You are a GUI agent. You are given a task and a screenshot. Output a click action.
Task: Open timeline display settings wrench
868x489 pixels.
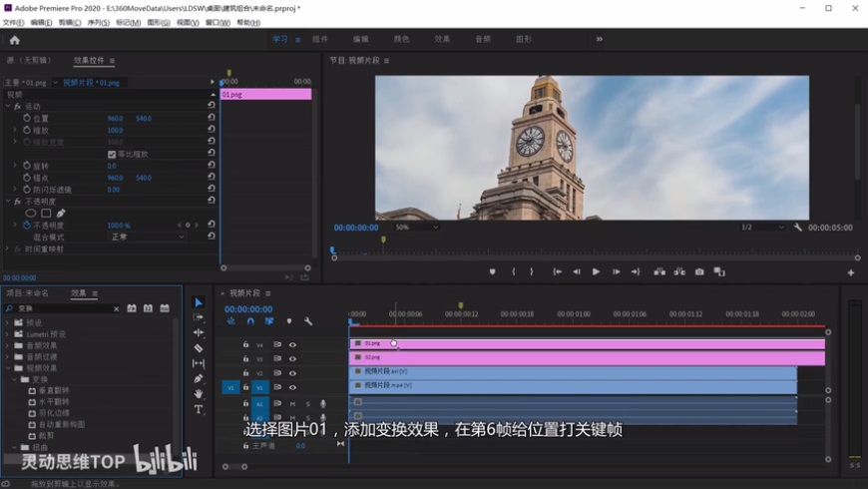308,321
